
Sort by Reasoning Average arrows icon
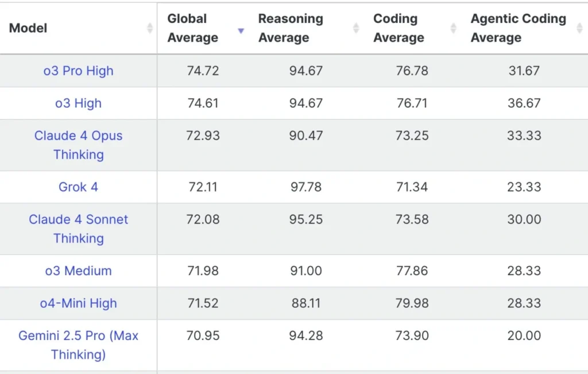point(356,28)
